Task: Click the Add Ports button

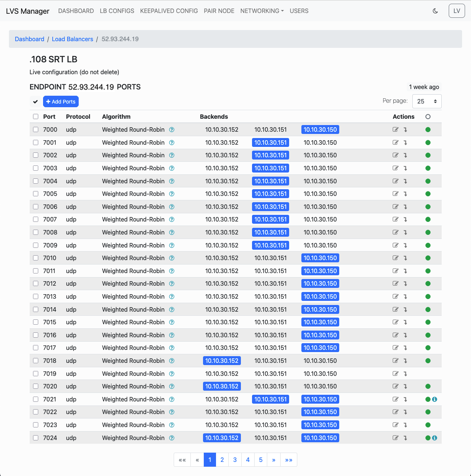Action: click(x=61, y=101)
